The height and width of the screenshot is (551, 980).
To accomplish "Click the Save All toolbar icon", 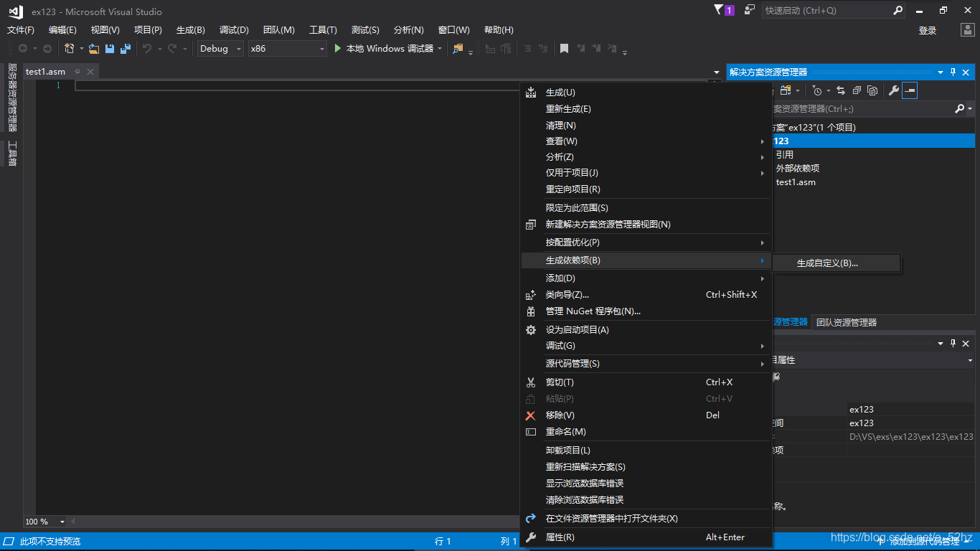I will (x=126, y=49).
